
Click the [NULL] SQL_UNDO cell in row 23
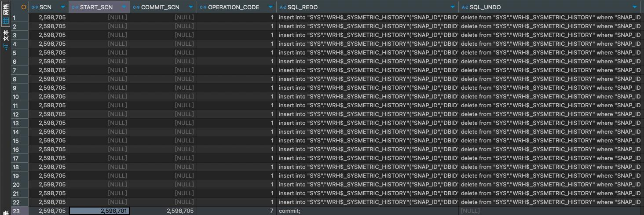click(550, 211)
